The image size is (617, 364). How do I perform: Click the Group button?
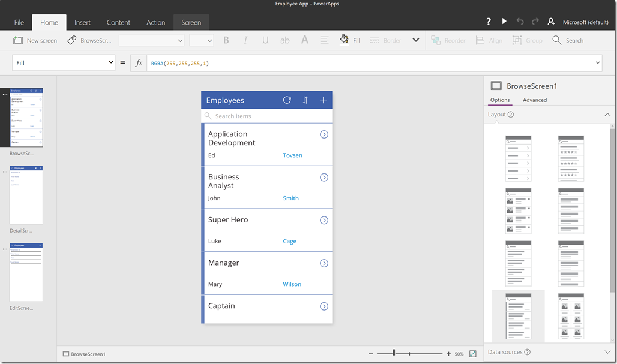528,40
